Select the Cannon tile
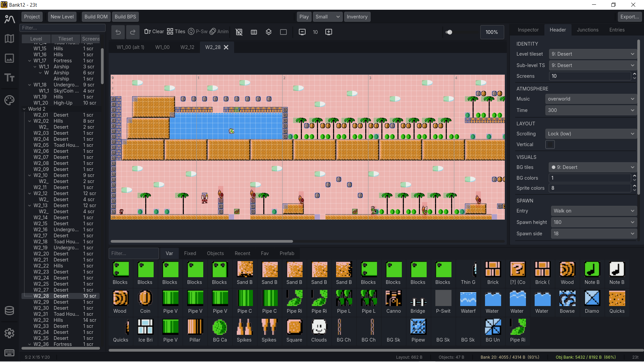 point(393,302)
